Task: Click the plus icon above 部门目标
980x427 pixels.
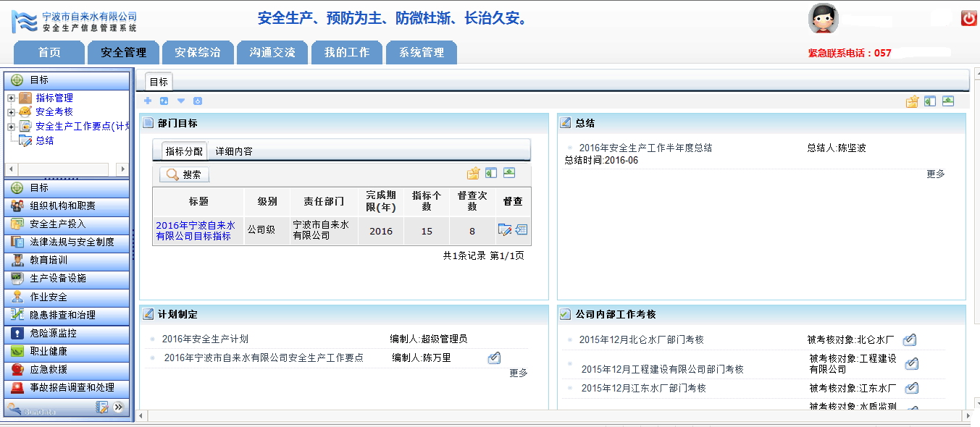Action: pos(148,101)
